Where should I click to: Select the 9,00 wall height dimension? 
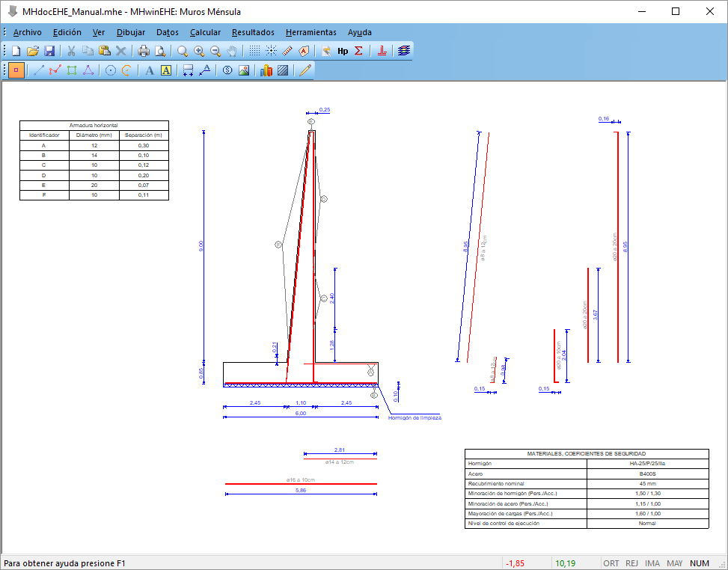(201, 246)
